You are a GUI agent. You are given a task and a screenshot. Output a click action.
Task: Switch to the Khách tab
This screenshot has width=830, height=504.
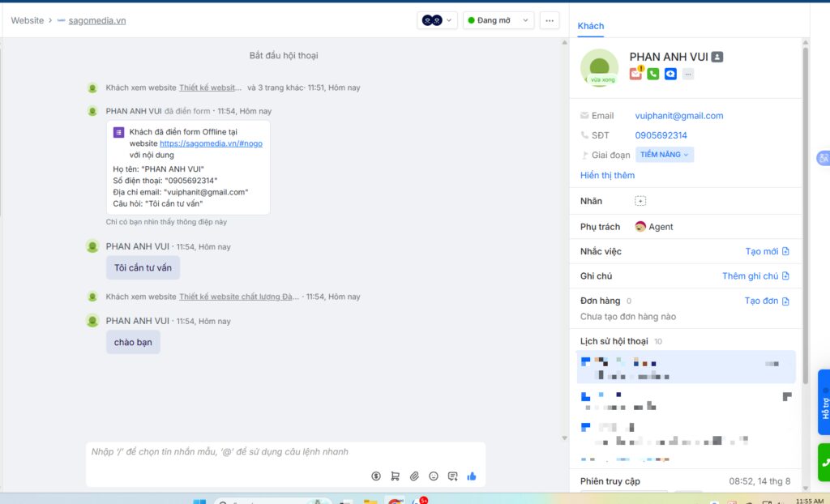click(591, 26)
